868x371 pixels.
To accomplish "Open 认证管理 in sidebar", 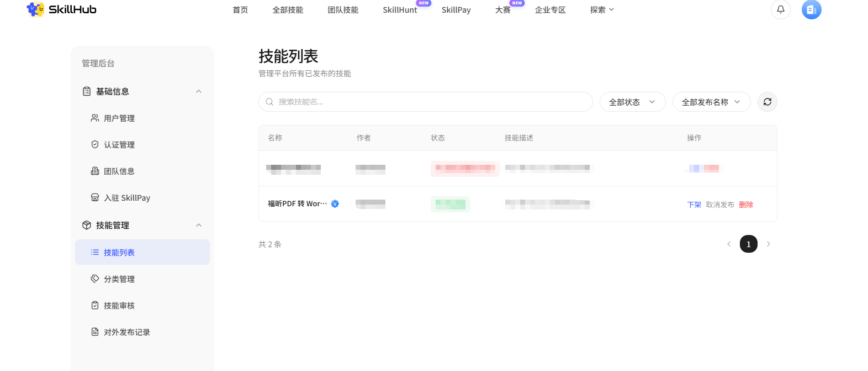I will [142, 144].
